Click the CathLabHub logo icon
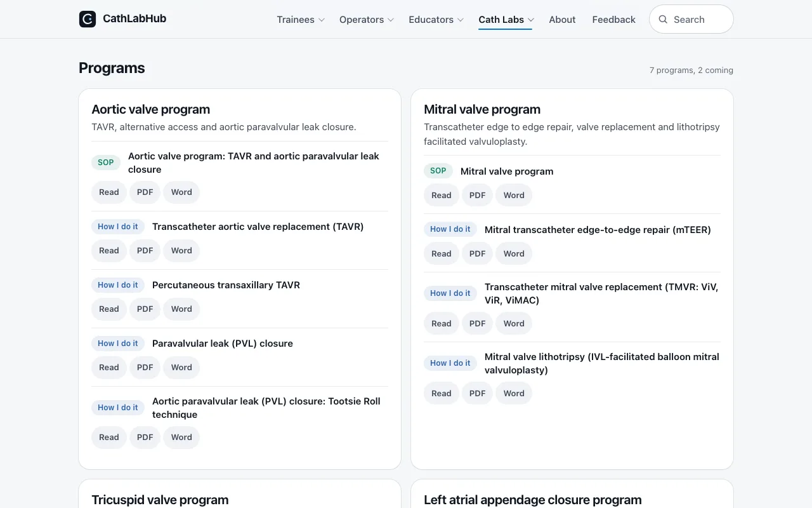 coord(88,19)
